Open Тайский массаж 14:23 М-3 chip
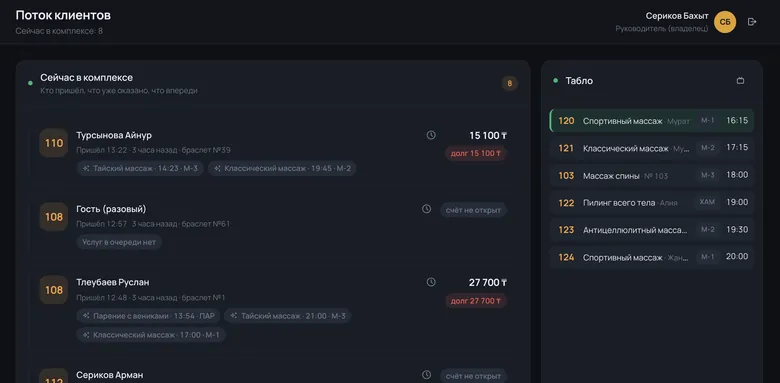The width and height of the screenshot is (780, 383). [x=140, y=169]
